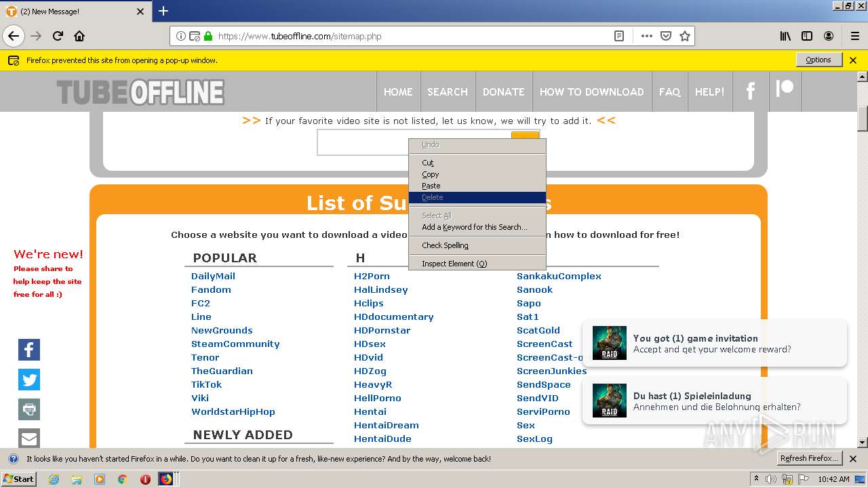Viewport: 868px width, 488px height.
Task: Show hidden system tray icons
Action: (756, 479)
